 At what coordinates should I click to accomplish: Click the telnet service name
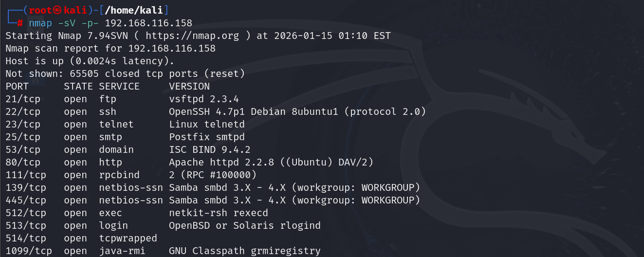click(116, 125)
